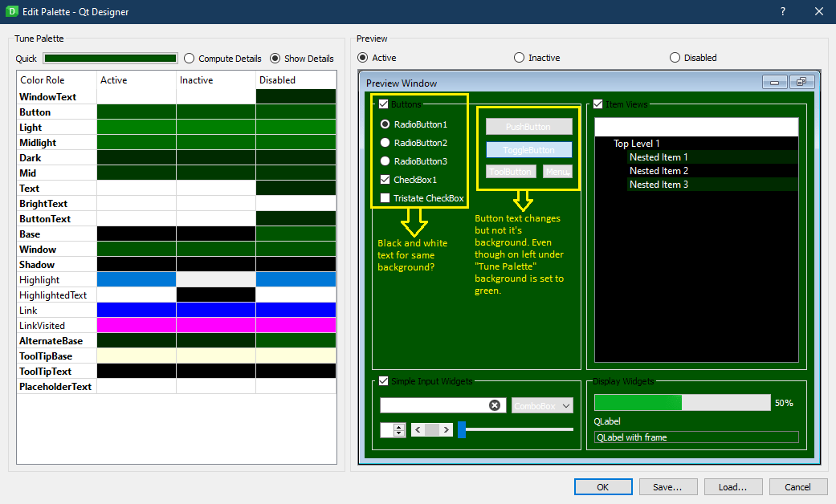Click the Cancel button

797,486
